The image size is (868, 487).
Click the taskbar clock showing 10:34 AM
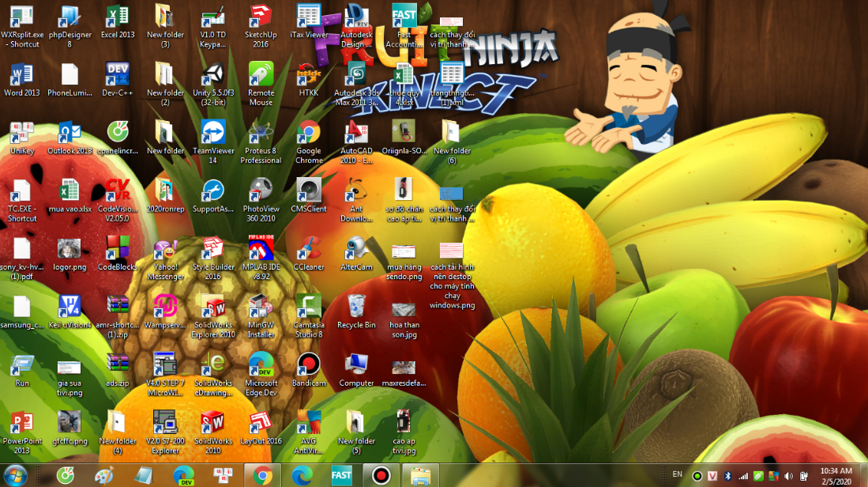[x=835, y=475]
